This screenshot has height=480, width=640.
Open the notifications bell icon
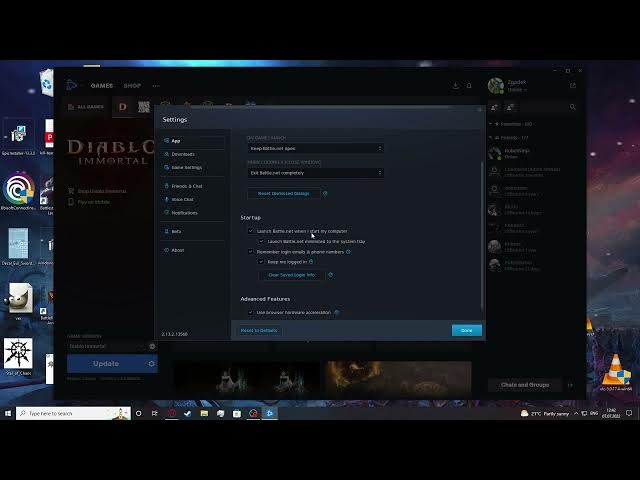pos(469,85)
